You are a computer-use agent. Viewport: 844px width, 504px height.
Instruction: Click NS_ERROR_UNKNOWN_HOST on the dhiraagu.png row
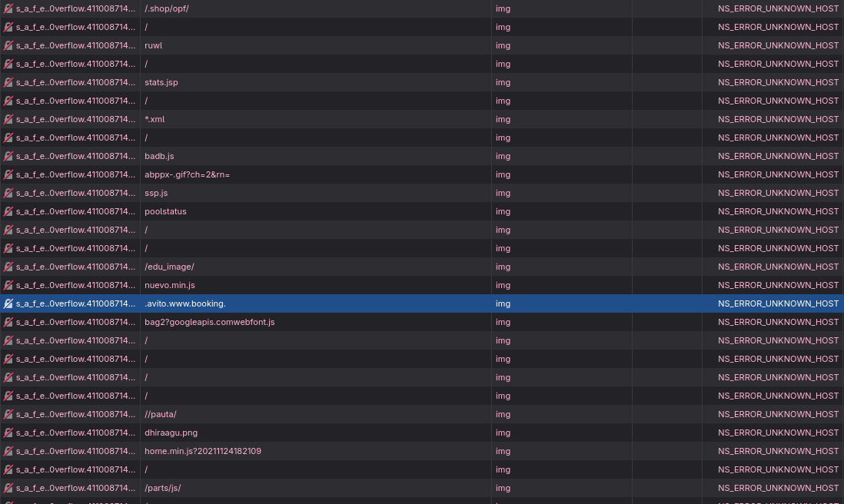coord(778,433)
